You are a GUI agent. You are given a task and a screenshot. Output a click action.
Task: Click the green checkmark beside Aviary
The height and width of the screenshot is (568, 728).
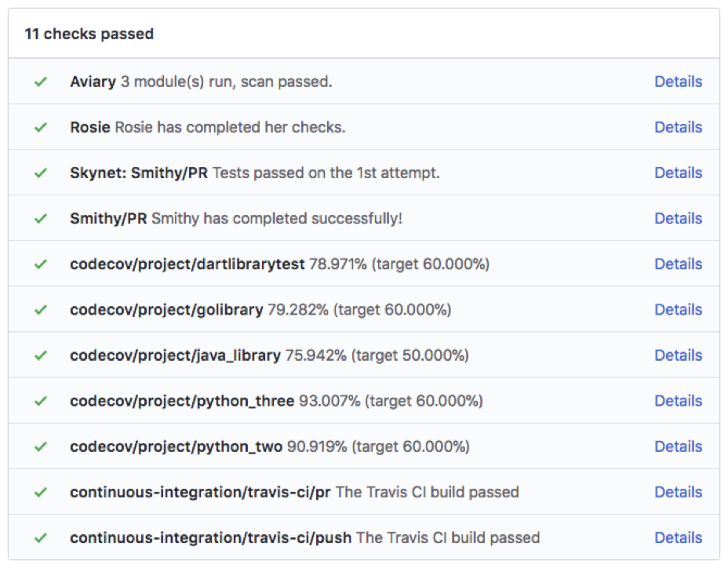41,82
